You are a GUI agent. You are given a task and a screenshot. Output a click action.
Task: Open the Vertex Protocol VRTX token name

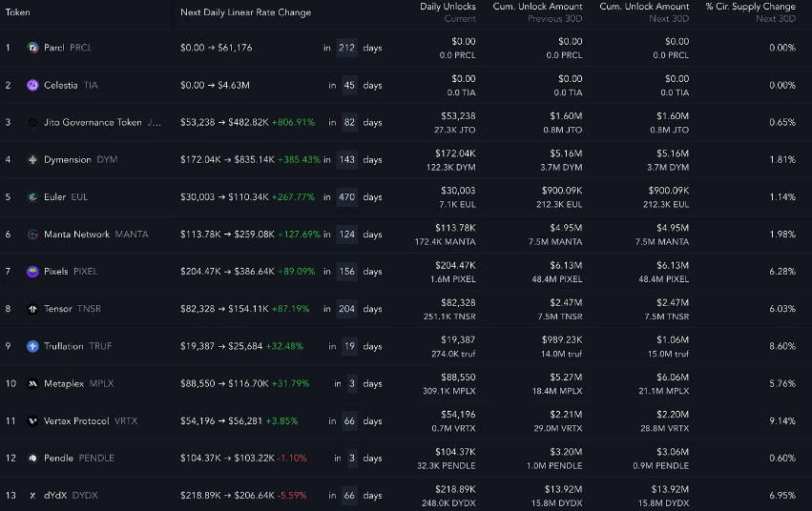91,421
